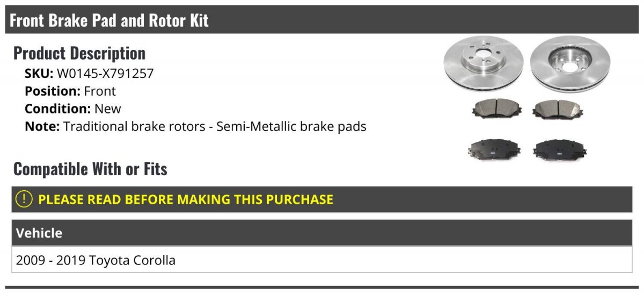Image resolution: width=644 pixels, height=294 pixels.
Task: Click the lower-left brake pad backing image
Action: [492, 148]
